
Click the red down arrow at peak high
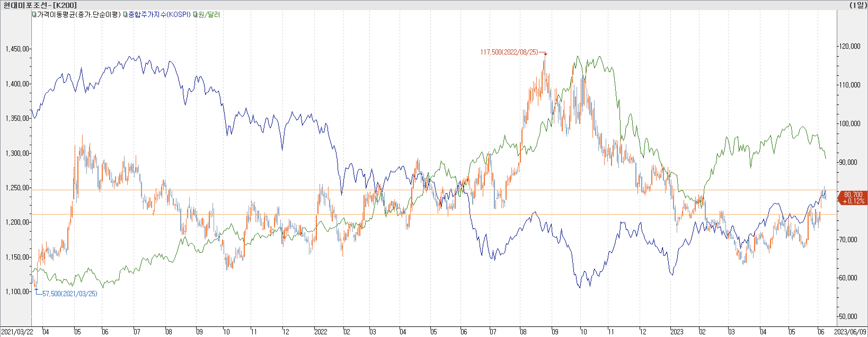(x=545, y=54)
